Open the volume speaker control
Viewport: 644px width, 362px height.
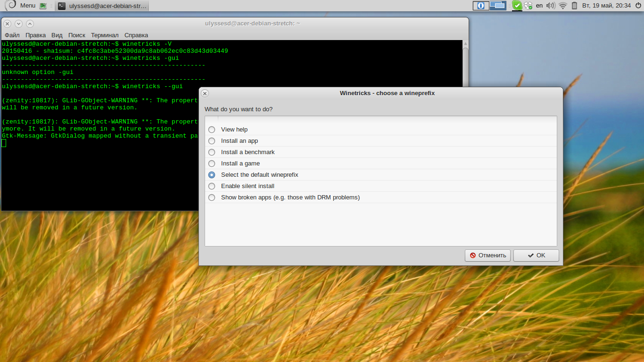[550, 6]
